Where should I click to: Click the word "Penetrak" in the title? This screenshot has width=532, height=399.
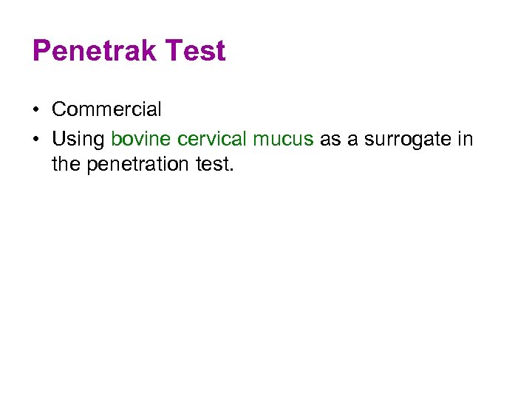coord(95,51)
